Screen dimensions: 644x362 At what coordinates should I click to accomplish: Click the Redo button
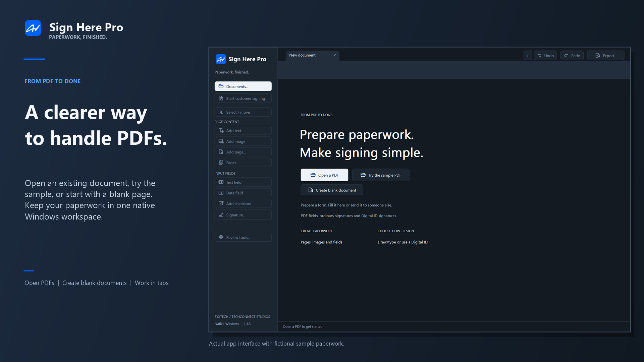(572, 56)
